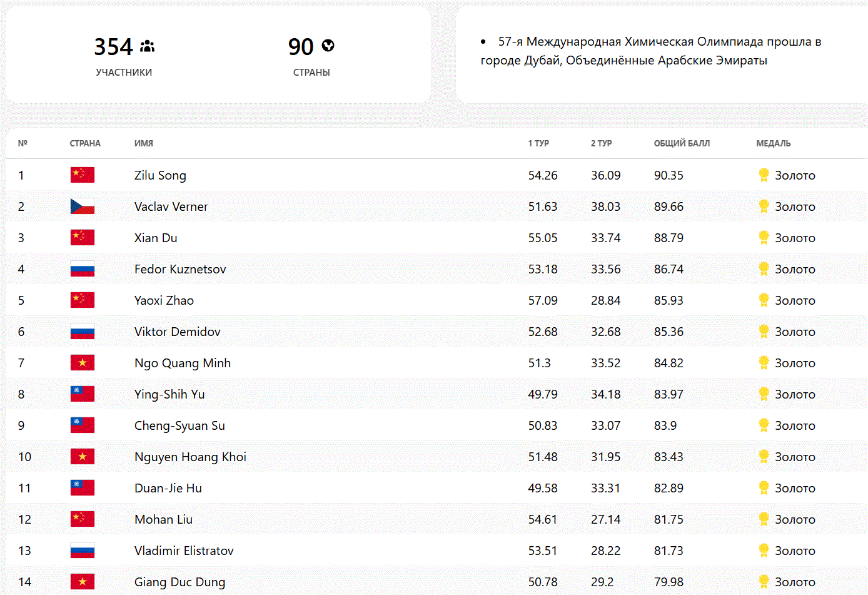Click gold medal icon in Xian Du's row
The width and height of the screenshot is (868, 595).
[763, 238]
